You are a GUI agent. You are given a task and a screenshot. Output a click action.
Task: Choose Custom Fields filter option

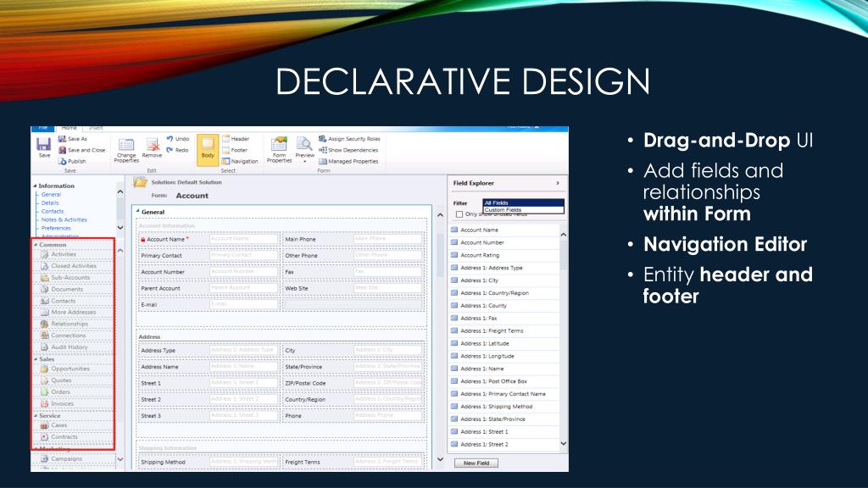[x=523, y=210]
